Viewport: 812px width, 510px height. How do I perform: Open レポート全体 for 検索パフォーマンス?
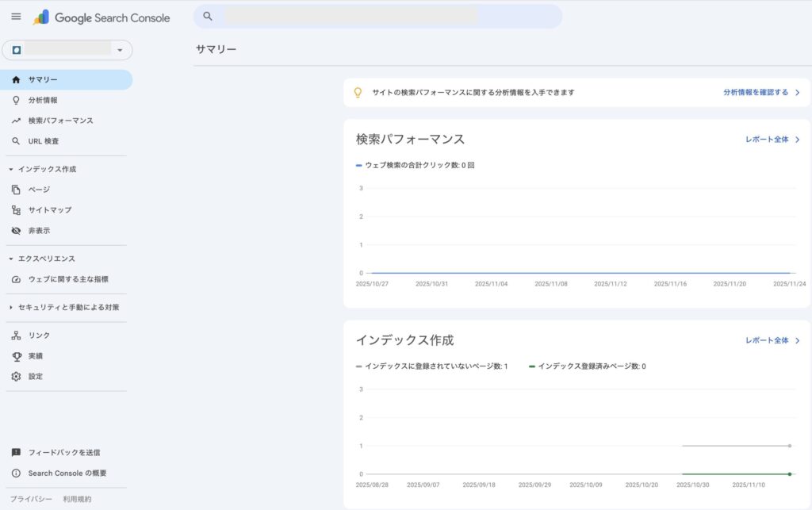pos(772,140)
